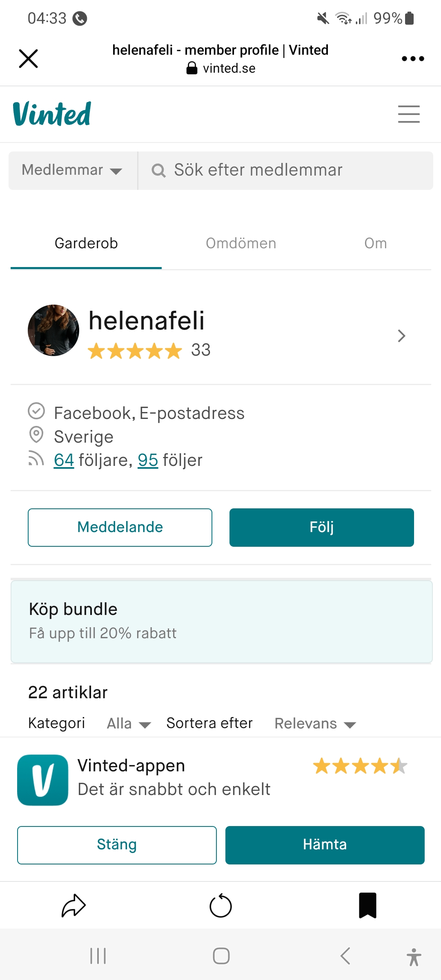Viewport: 441px width, 980px height.
Task: Close the browser tab with X
Action: point(29,59)
